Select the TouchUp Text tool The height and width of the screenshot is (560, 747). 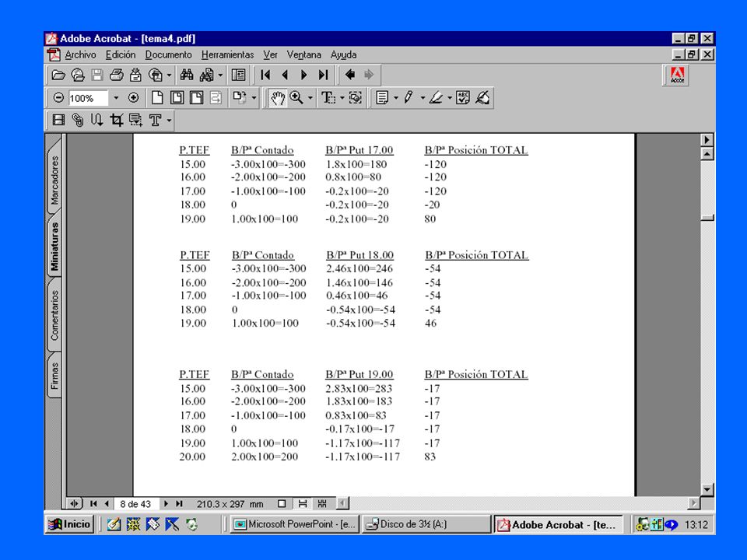(156, 120)
